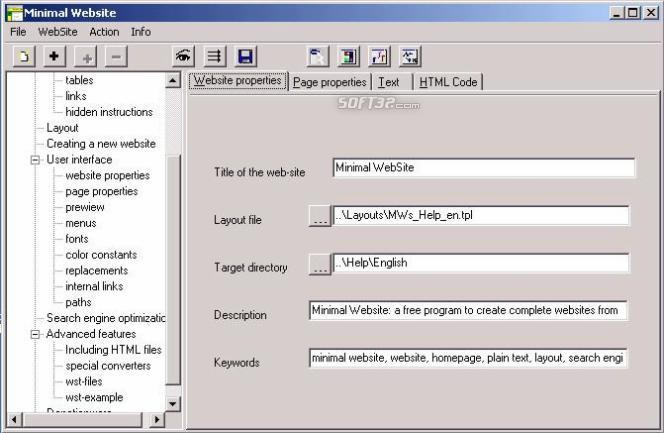This screenshot has width=664, height=433.
Task: Click the blue floppy disk save icon
Action: pyautogui.click(x=246, y=56)
